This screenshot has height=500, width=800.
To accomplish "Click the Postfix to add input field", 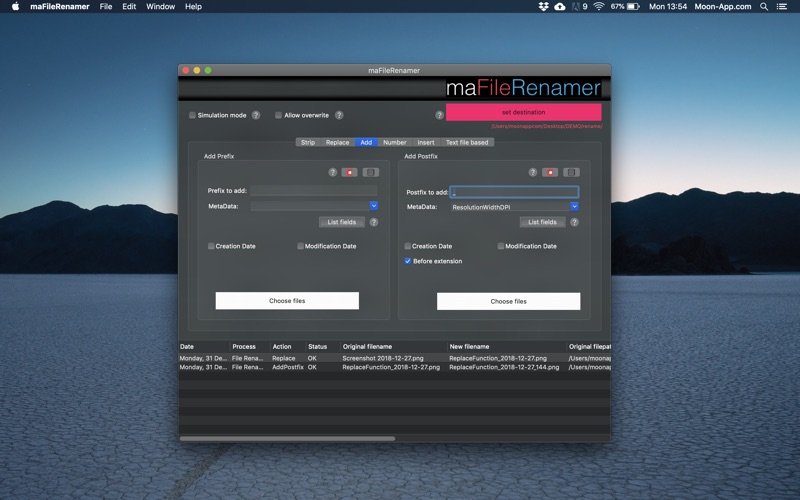I will click(514, 192).
